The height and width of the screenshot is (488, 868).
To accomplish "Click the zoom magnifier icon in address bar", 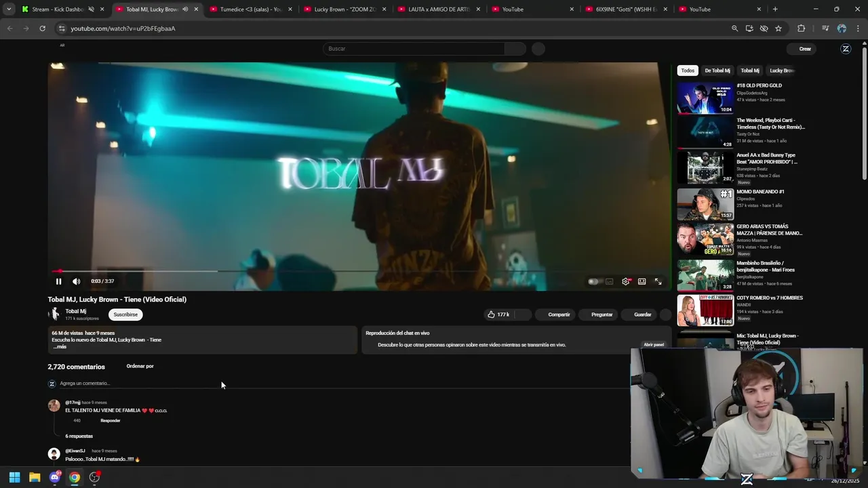I will 734,28.
